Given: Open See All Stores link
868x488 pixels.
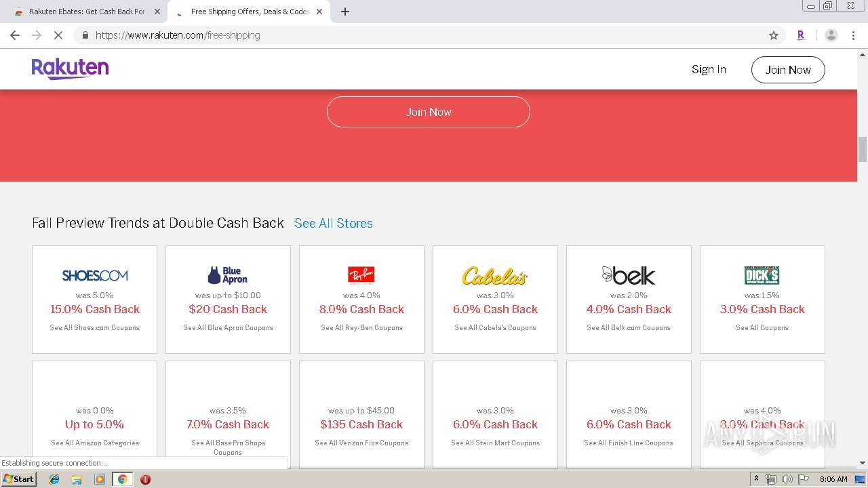Looking at the screenshot, I should coord(334,223).
